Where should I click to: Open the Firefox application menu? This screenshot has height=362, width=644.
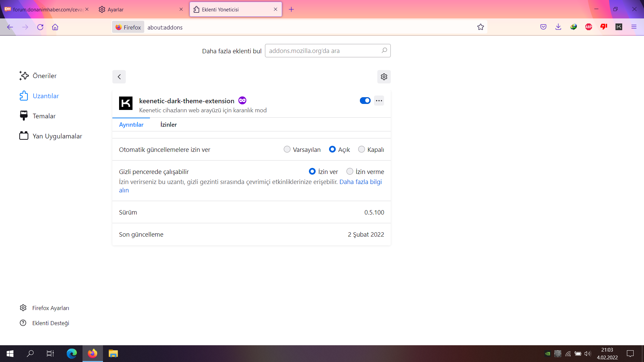(x=634, y=27)
